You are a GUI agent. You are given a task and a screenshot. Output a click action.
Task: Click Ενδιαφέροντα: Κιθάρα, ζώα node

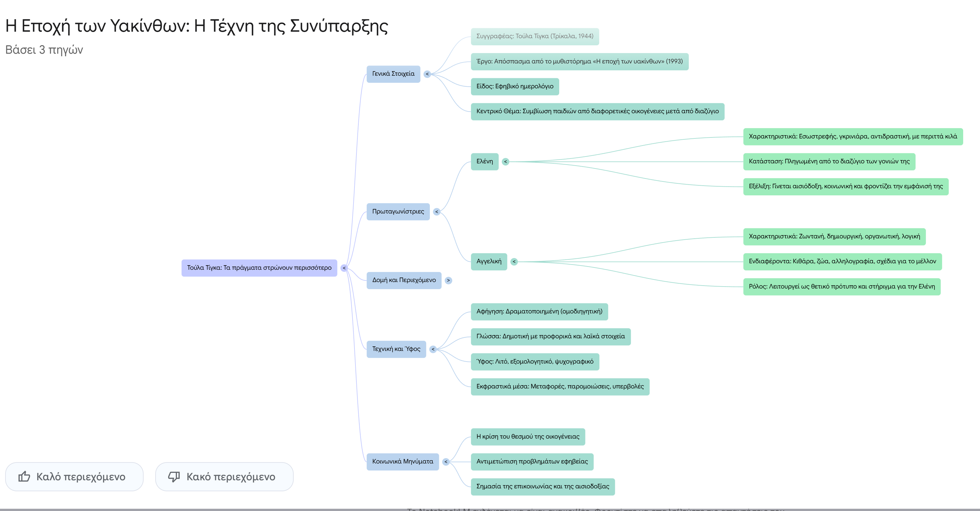tap(842, 261)
